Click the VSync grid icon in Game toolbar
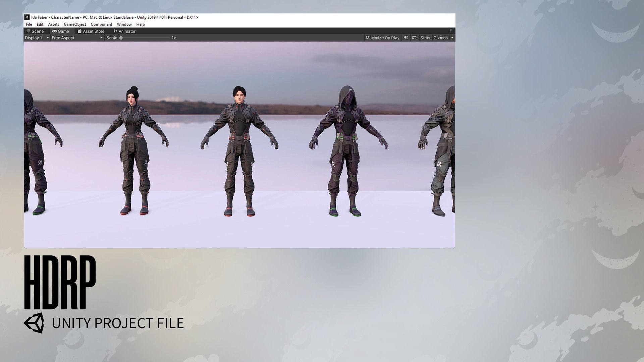This screenshot has height=362, width=644. (415, 38)
